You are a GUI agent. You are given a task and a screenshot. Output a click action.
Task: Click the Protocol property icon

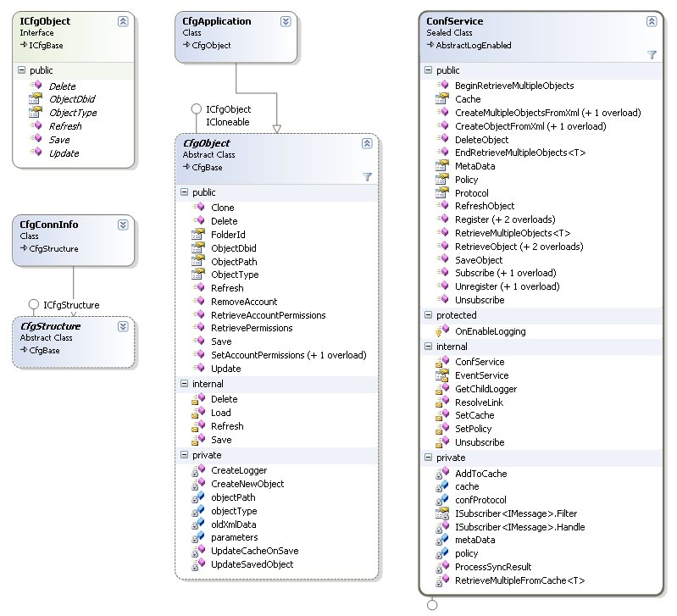[442, 192]
